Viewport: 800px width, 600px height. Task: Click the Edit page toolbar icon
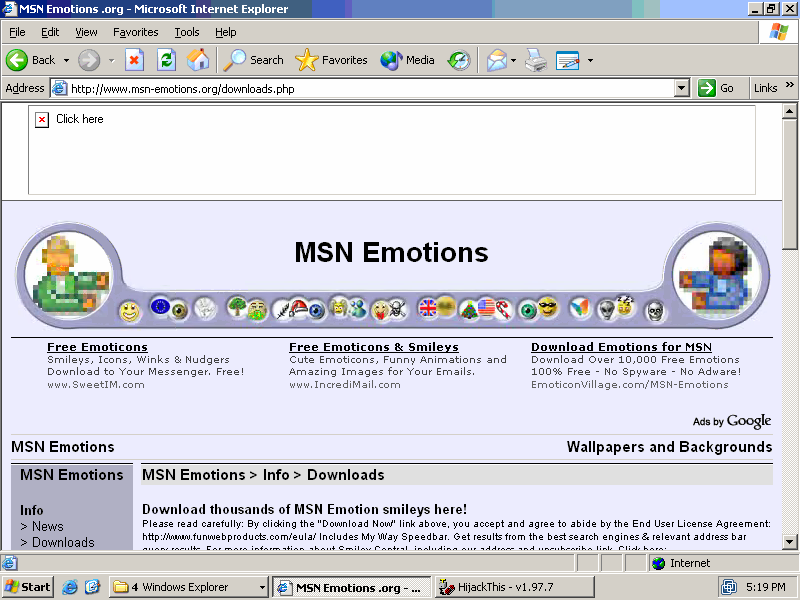[567, 60]
